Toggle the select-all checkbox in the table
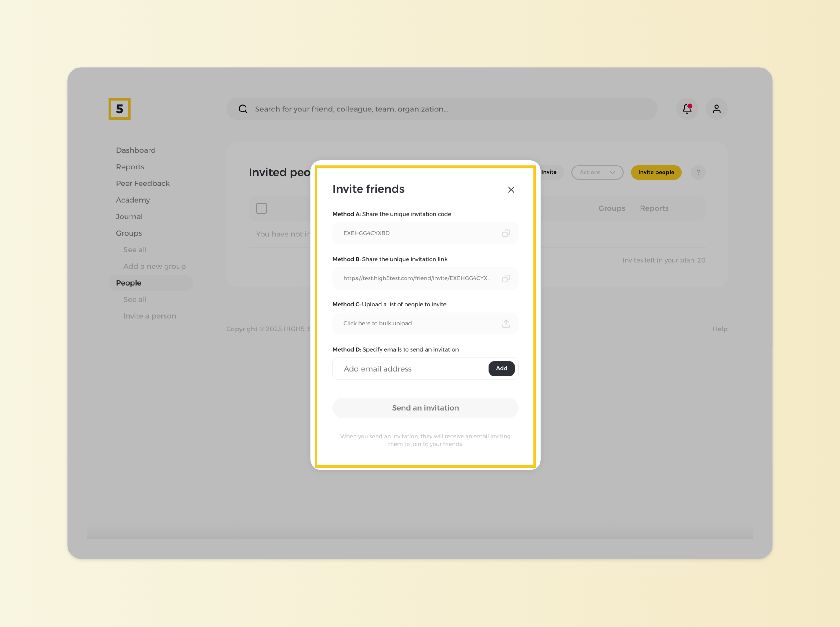This screenshot has height=627, width=840. [x=261, y=208]
